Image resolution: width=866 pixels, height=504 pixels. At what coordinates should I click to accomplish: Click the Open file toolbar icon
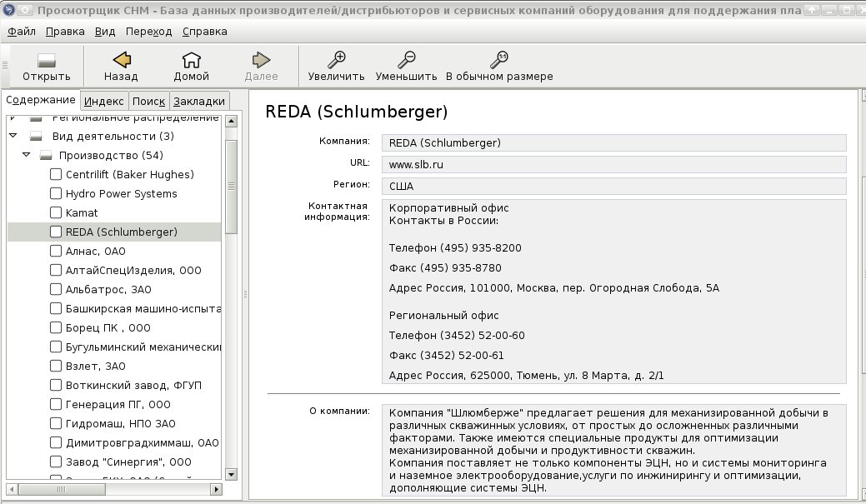pyautogui.click(x=47, y=60)
